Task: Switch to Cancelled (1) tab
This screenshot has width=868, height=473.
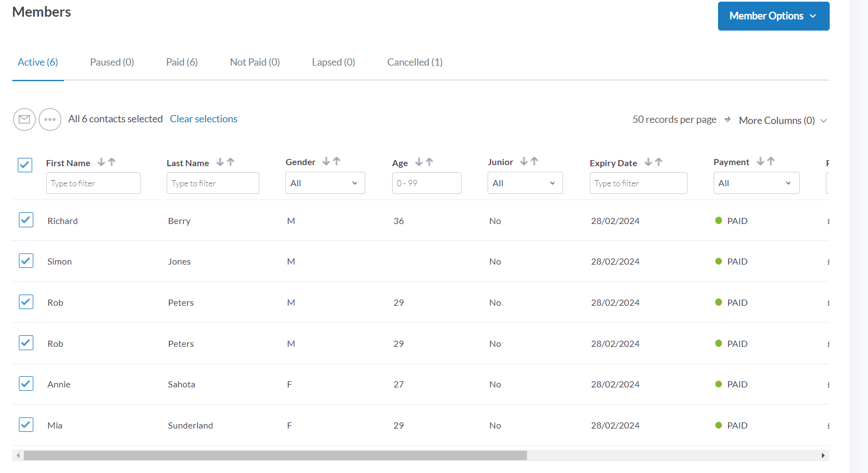Action: 415,62
